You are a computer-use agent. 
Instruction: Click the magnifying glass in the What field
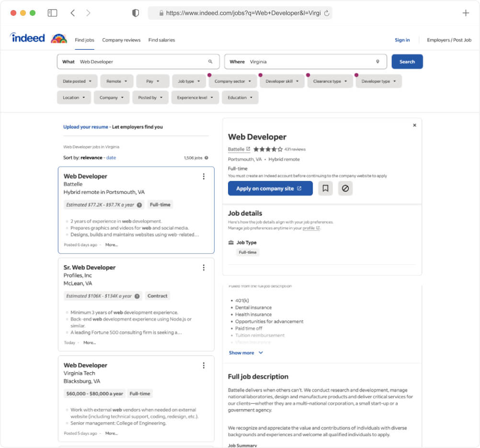pos(210,62)
